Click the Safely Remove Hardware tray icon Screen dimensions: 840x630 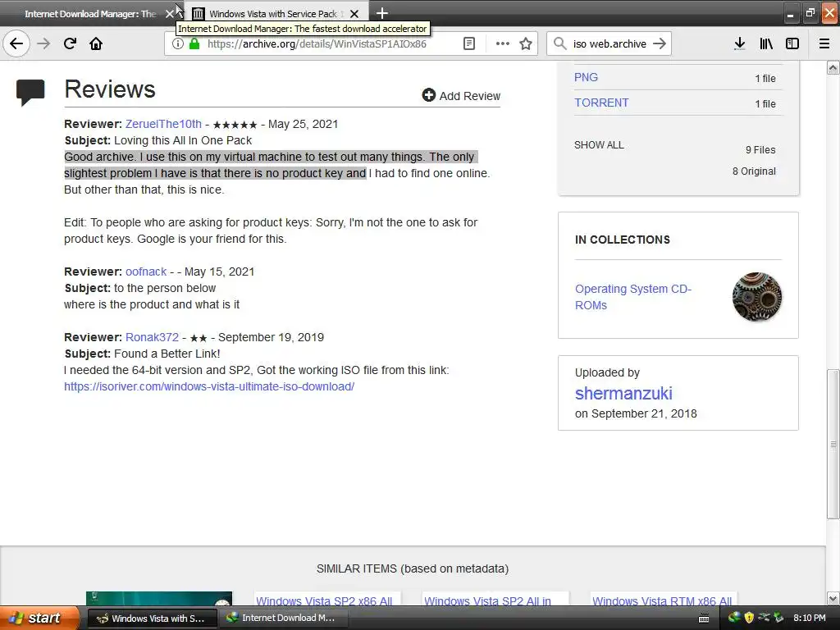pos(764,618)
